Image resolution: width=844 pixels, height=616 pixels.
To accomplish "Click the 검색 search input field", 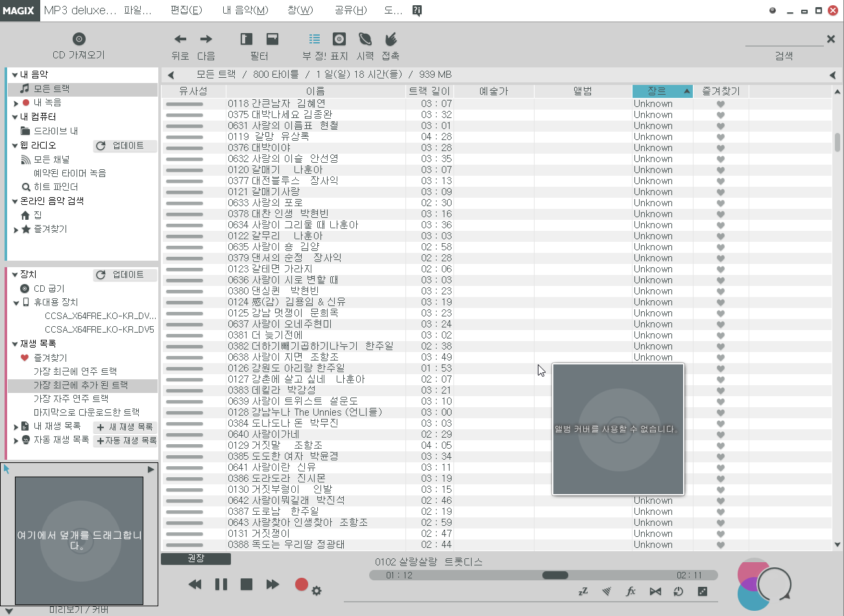I will 784,40.
